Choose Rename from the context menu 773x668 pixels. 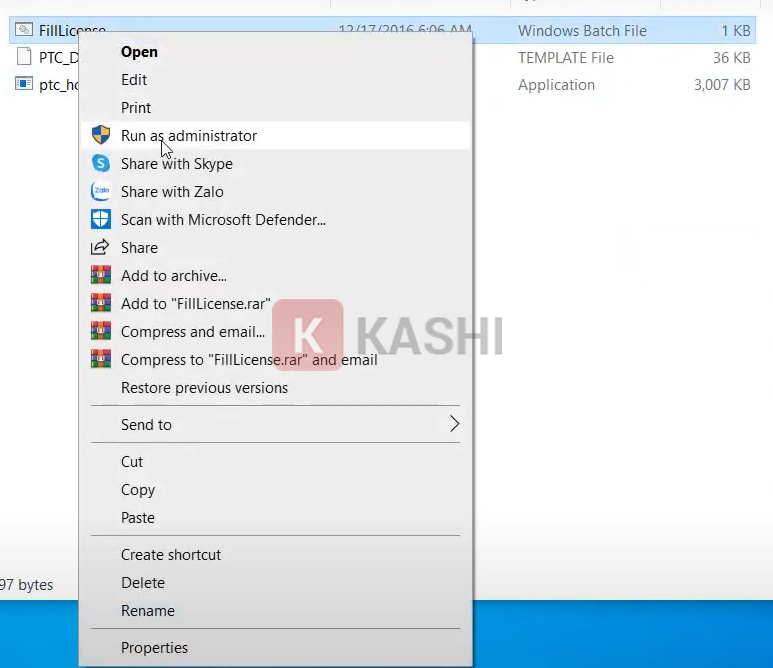[147, 610]
